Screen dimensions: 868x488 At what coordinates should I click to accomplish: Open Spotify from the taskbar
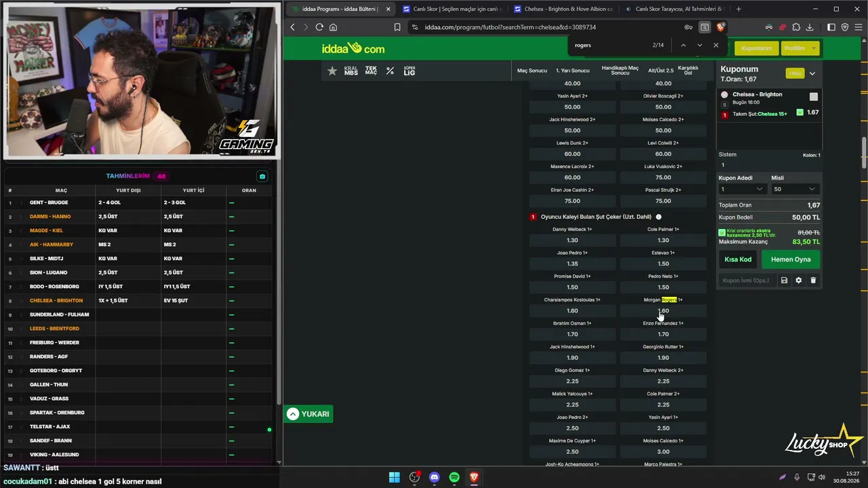click(x=454, y=477)
